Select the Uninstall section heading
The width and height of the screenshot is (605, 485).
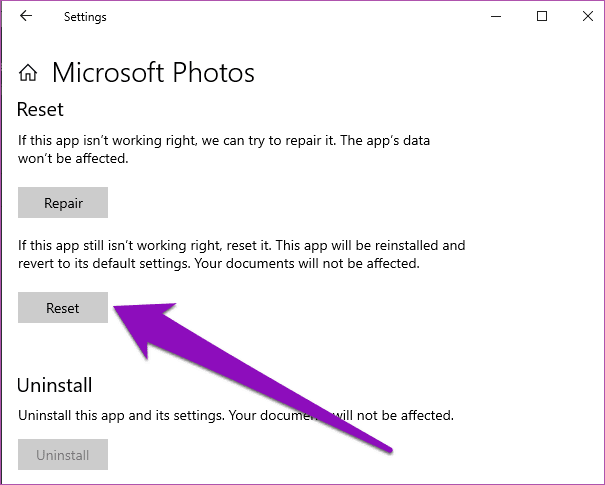(x=54, y=385)
